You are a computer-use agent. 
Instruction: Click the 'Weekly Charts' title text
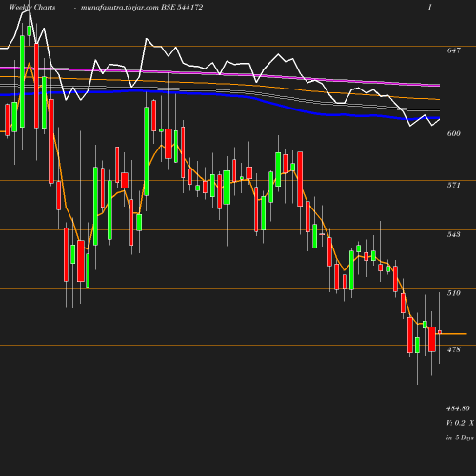point(32,7)
